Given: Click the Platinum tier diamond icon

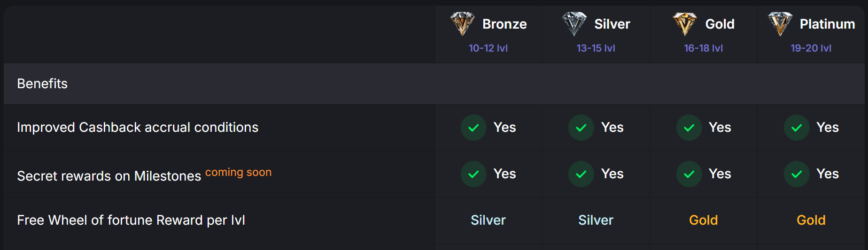Looking at the screenshot, I should (780, 24).
